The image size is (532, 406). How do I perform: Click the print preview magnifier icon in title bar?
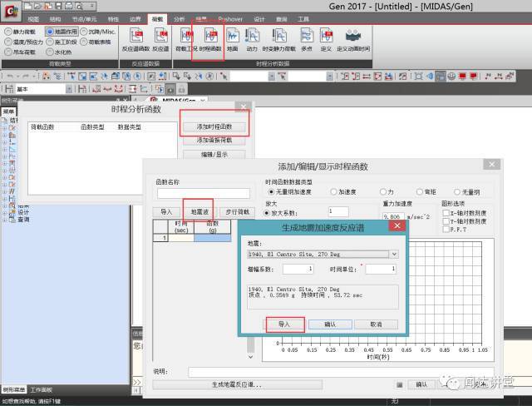[79, 6]
